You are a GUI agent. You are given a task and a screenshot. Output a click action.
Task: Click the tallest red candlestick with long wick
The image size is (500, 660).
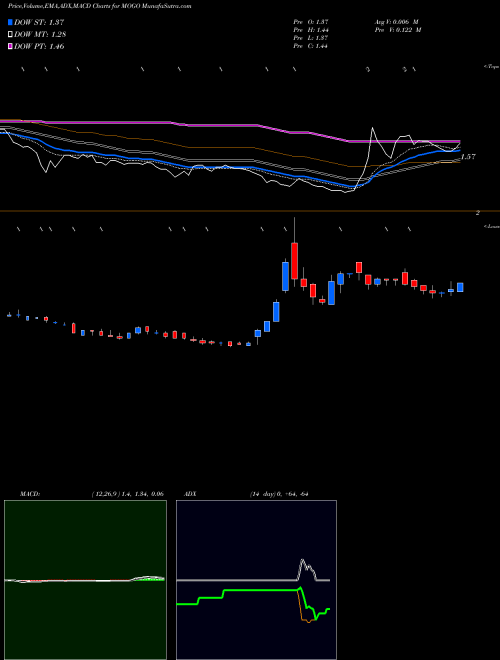click(294, 260)
